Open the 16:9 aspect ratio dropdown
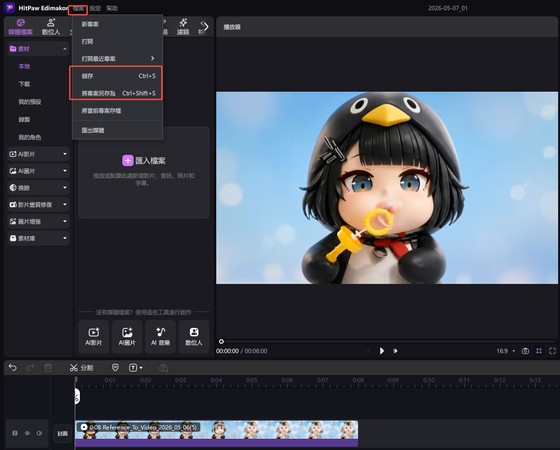 pyautogui.click(x=506, y=351)
